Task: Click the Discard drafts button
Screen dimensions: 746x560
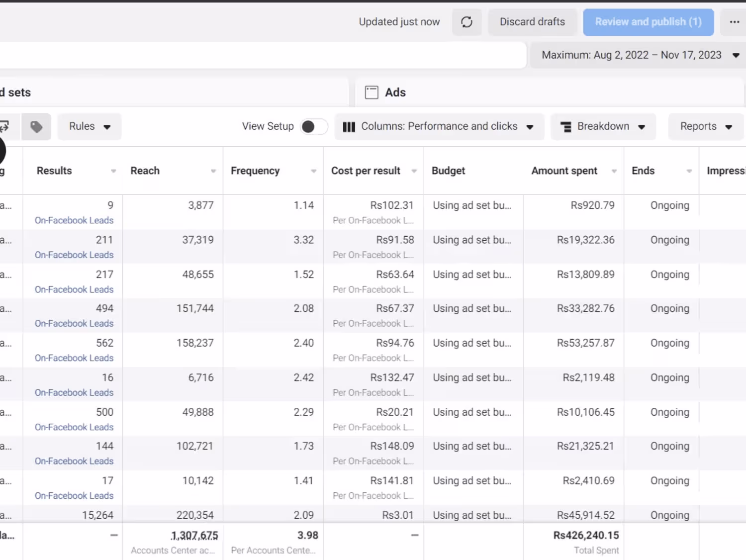Action: (x=532, y=22)
